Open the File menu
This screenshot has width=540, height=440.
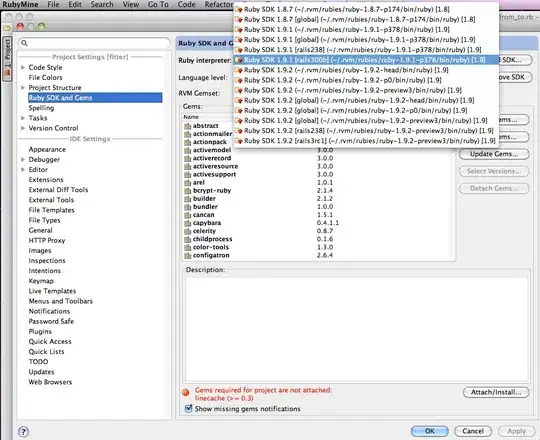click(x=53, y=4)
